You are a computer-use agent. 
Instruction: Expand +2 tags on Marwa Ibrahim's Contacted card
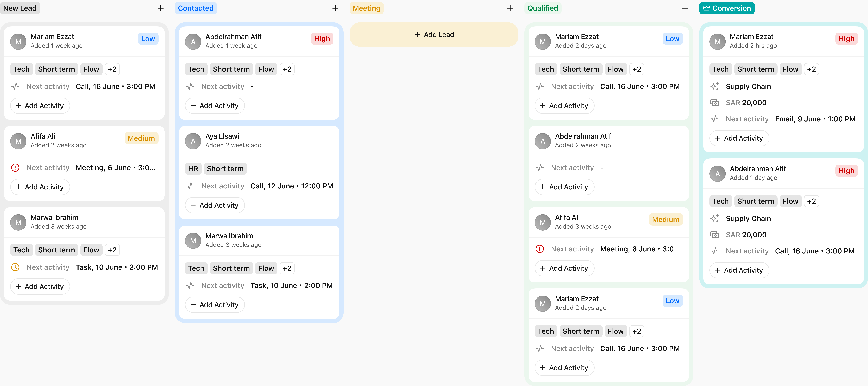pos(287,268)
